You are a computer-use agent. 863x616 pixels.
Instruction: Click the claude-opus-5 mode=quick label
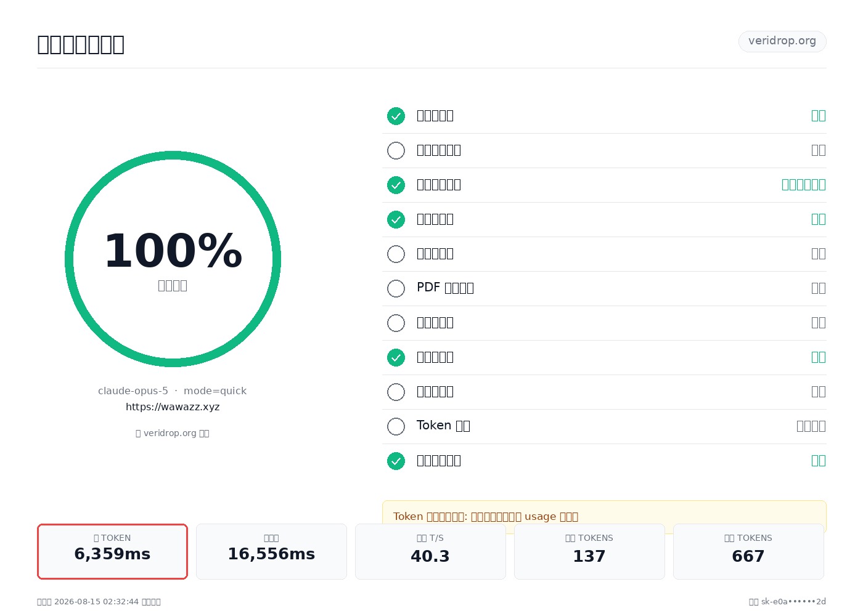point(173,391)
